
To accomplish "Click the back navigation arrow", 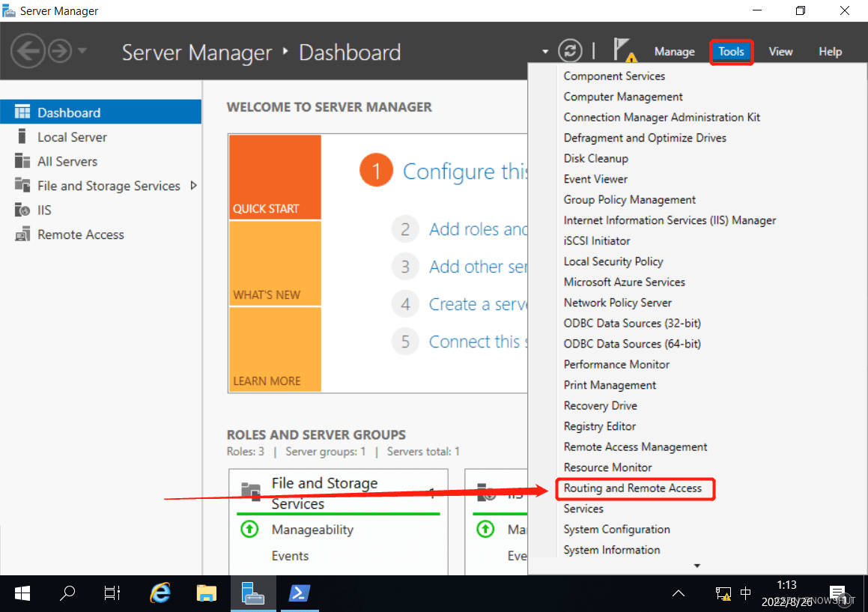I will [28, 51].
